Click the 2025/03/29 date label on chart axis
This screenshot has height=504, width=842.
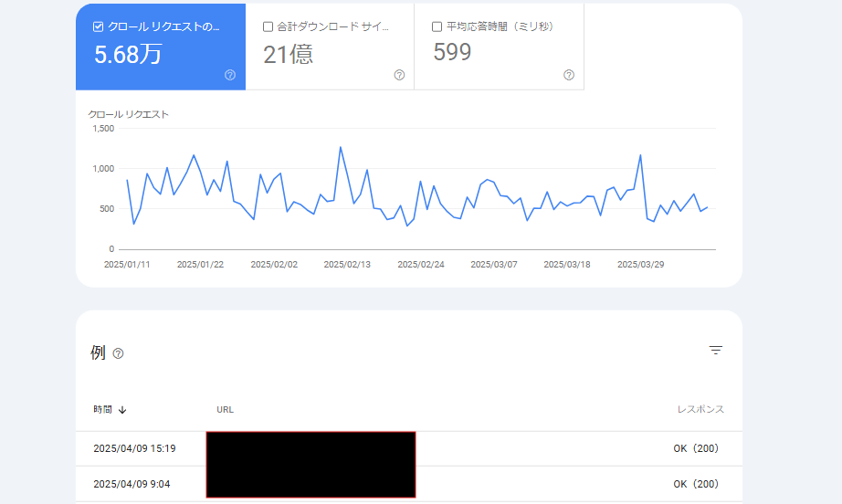pyautogui.click(x=640, y=265)
